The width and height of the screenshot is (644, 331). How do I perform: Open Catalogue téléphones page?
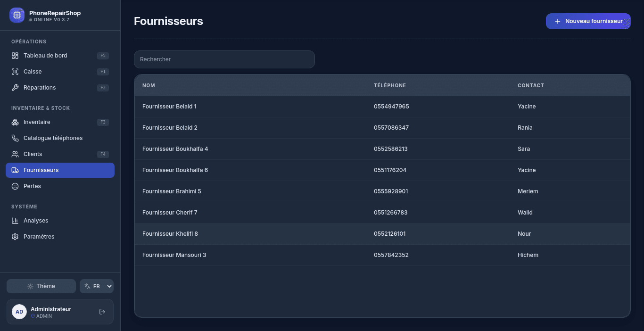click(60, 138)
